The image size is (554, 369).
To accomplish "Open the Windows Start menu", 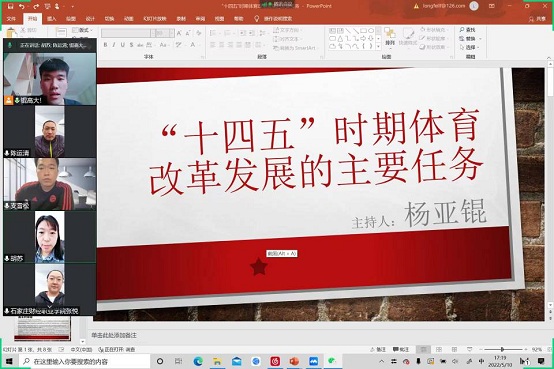I will click(9, 361).
